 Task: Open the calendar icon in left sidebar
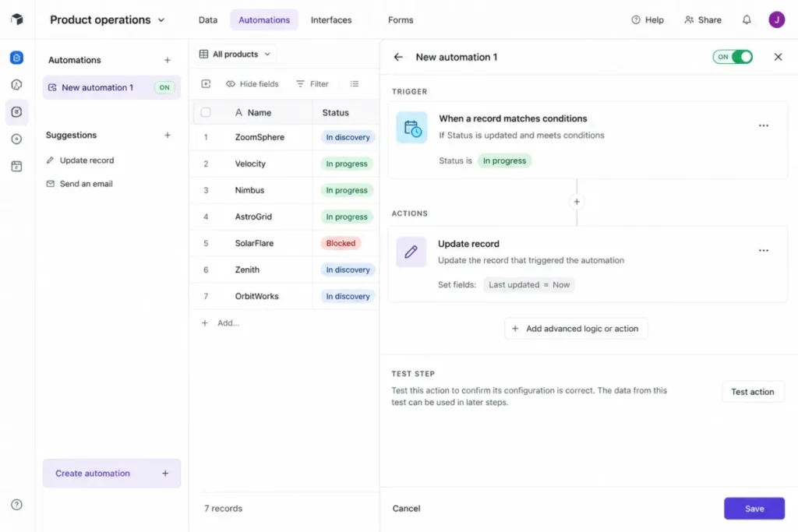pos(17,167)
